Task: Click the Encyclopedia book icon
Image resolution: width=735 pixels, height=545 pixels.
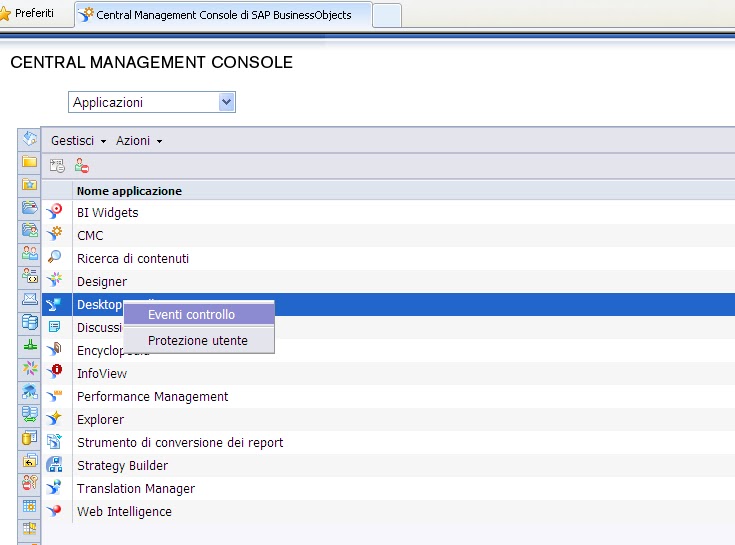Action: [x=54, y=349]
